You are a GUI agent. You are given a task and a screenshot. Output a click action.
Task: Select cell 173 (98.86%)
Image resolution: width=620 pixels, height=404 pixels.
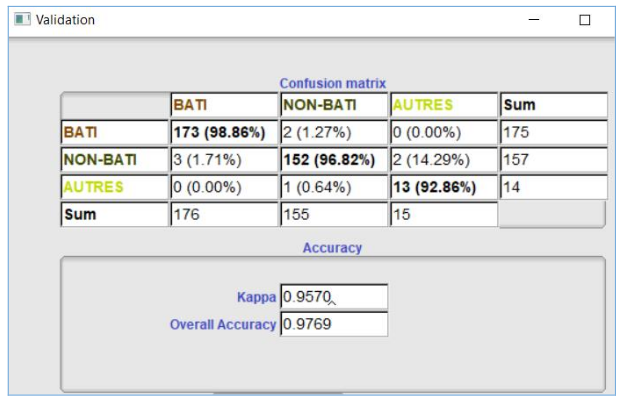tap(224, 132)
